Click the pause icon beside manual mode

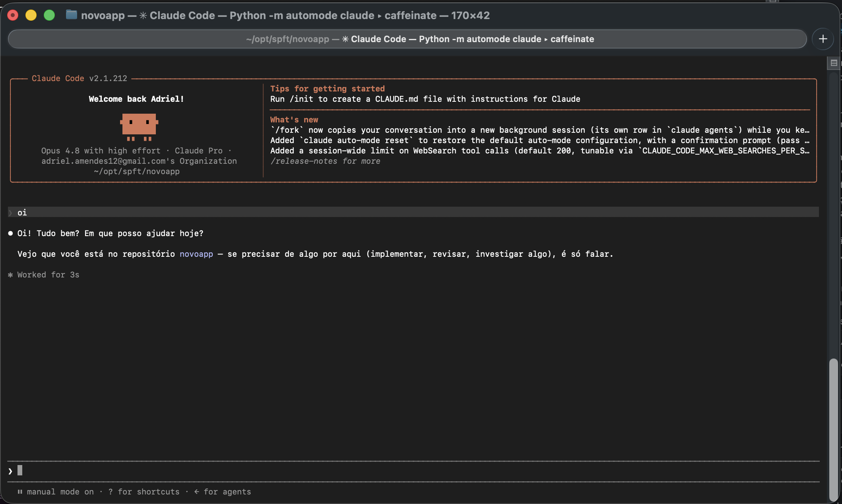pyautogui.click(x=20, y=492)
